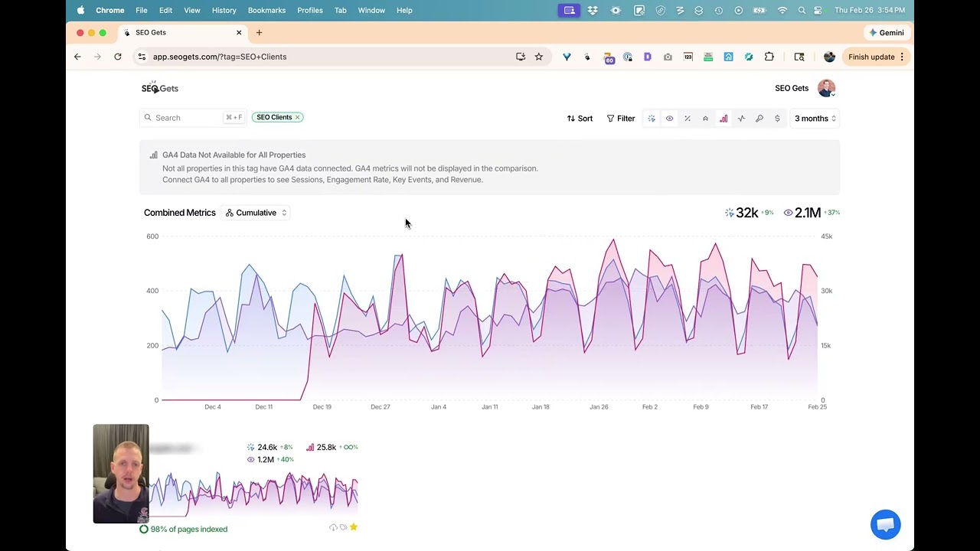Toggle the Key Events key metric
Image resolution: width=980 pixels, height=551 pixels.
759,119
